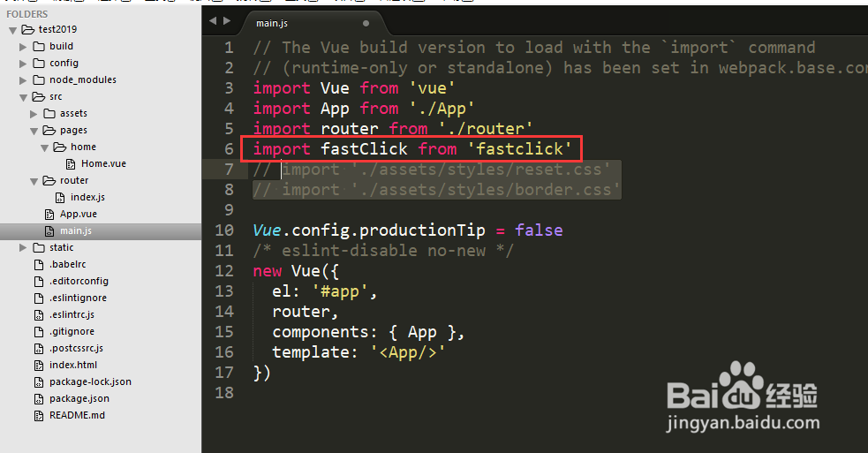Click the previous tab left arrow

(x=214, y=21)
